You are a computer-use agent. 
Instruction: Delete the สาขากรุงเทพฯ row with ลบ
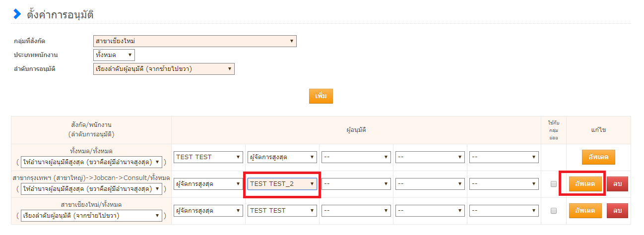pos(617,184)
